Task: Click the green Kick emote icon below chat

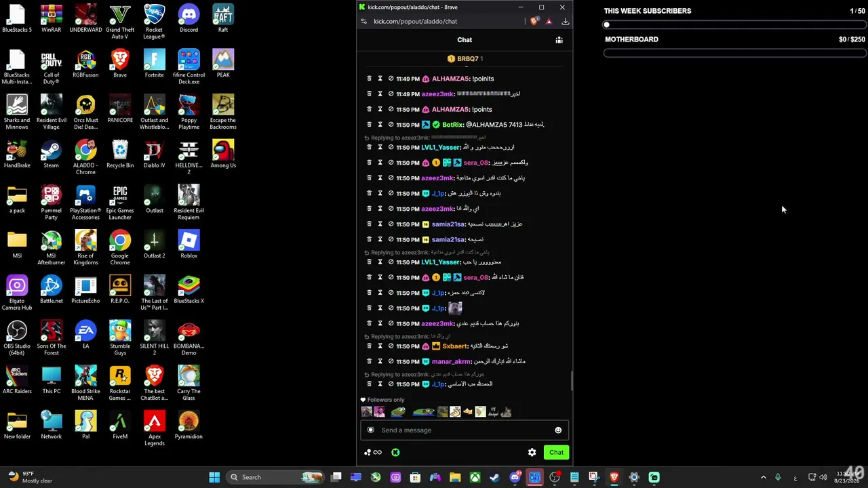Action: click(395, 452)
